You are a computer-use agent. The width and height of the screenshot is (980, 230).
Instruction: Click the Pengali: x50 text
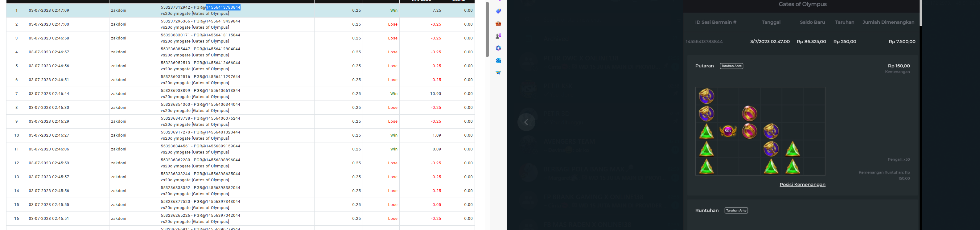(899, 160)
